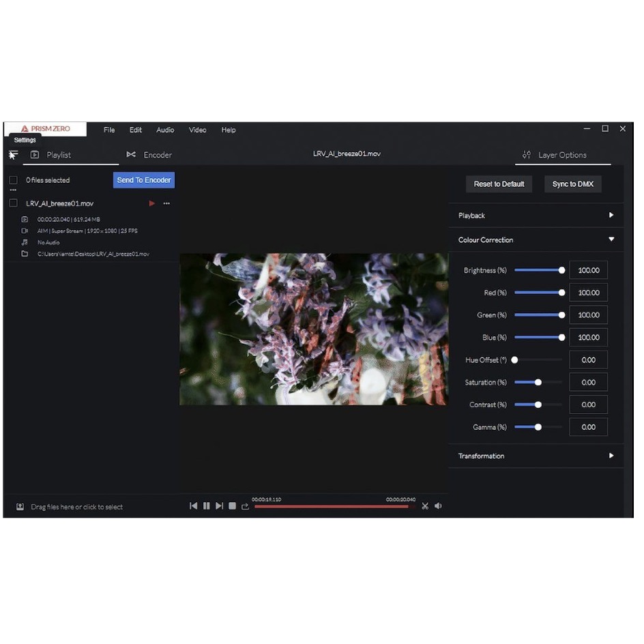The width and height of the screenshot is (644, 644).
Task: Open playlist bulk options ellipsis
Action: 13,190
